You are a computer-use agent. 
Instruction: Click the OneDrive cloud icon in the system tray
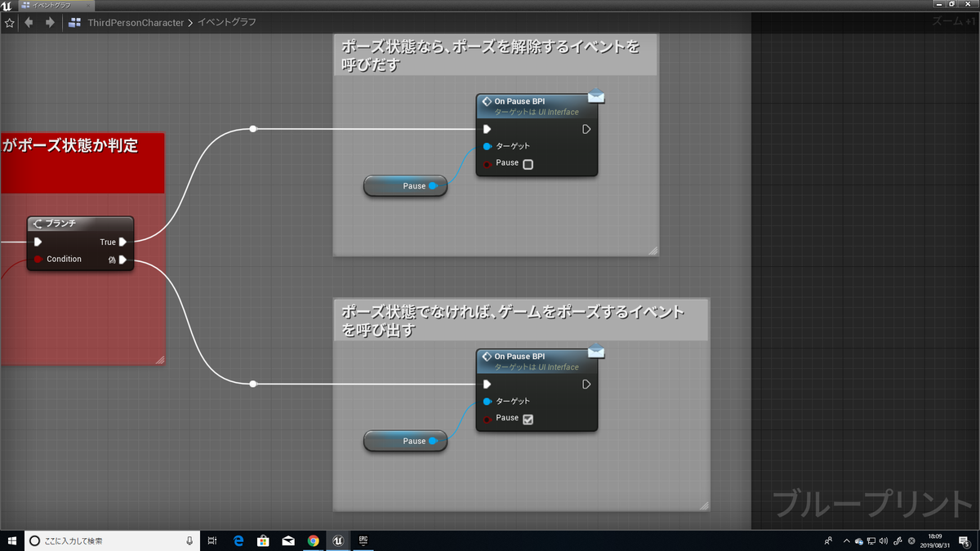858,540
